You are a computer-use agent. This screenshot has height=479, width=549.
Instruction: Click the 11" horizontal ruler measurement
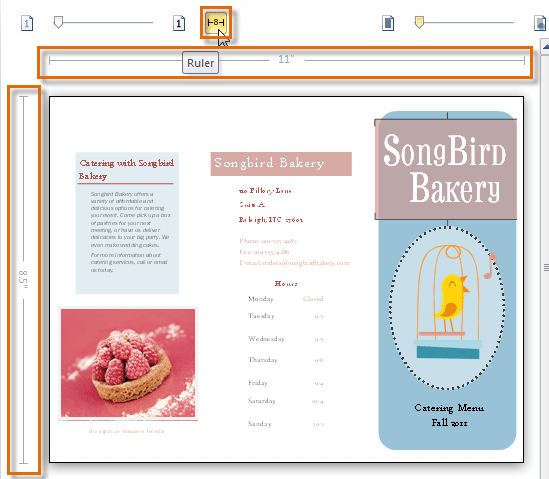[x=286, y=60]
